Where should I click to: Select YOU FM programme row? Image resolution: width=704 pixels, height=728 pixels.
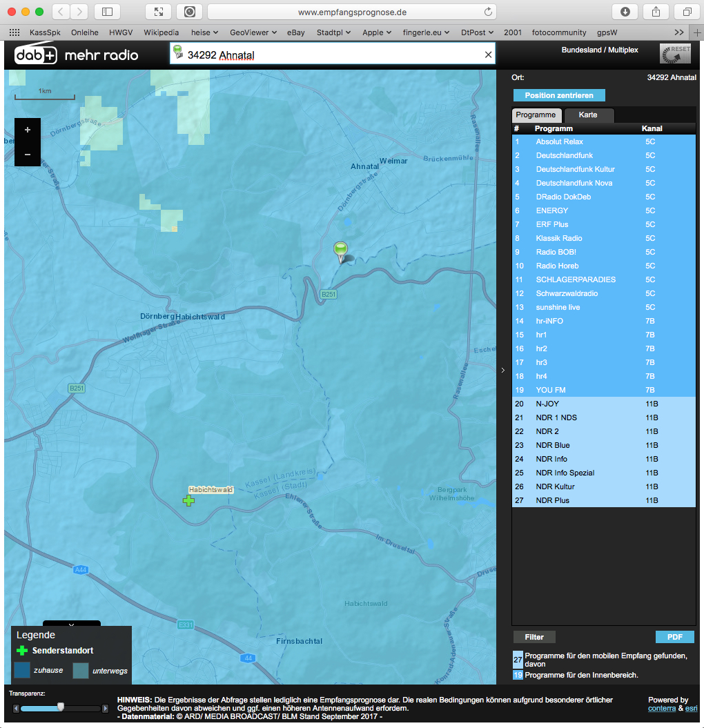pyautogui.click(x=604, y=390)
